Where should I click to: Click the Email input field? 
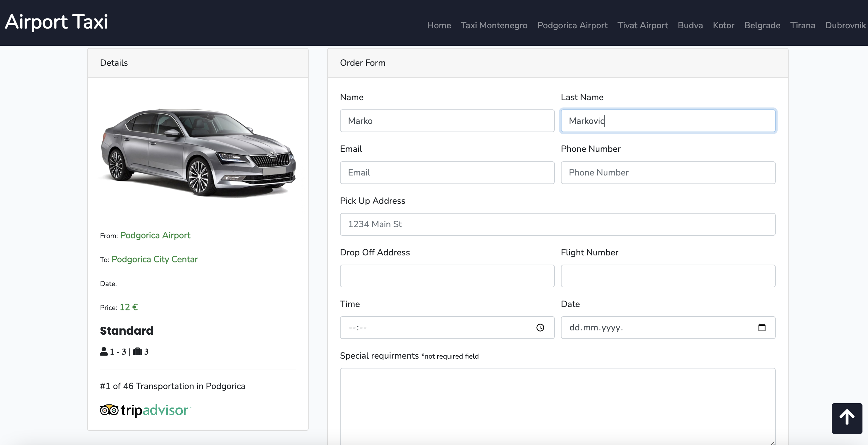click(x=447, y=172)
